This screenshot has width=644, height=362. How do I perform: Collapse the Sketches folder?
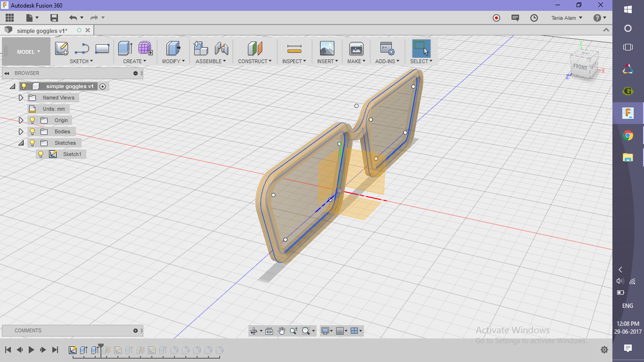[21, 143]
